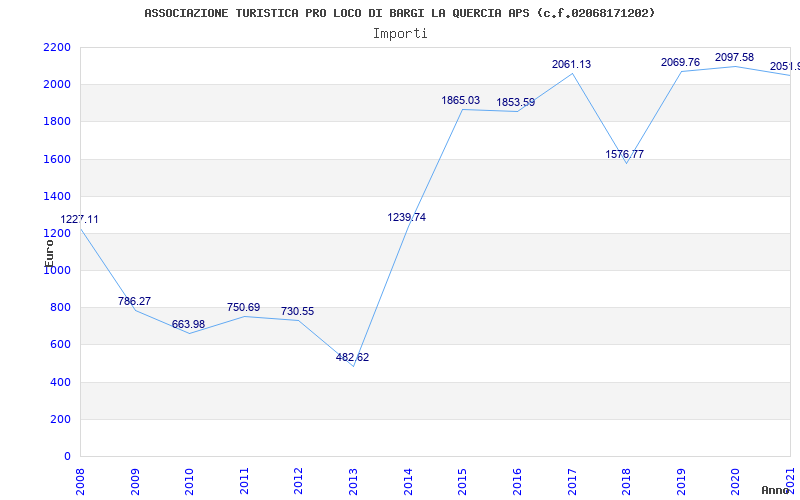
Task: Click the y-axis value 200
Action: point(61,419)
